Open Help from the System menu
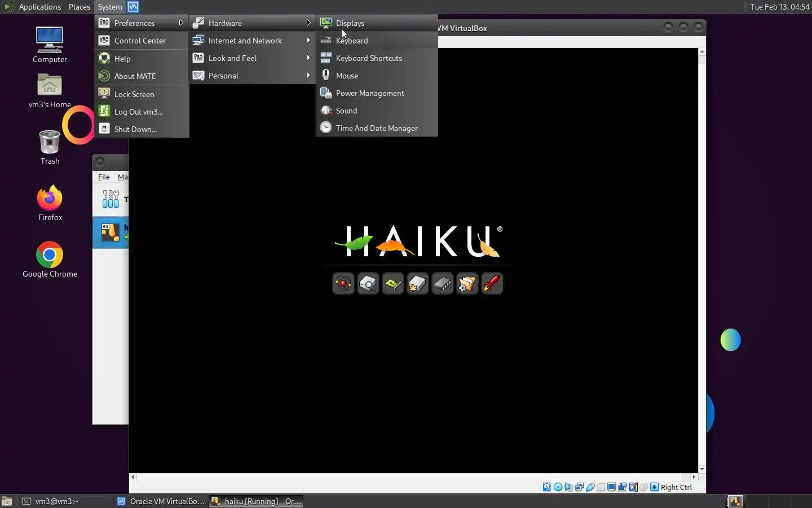 coord(142,59)
